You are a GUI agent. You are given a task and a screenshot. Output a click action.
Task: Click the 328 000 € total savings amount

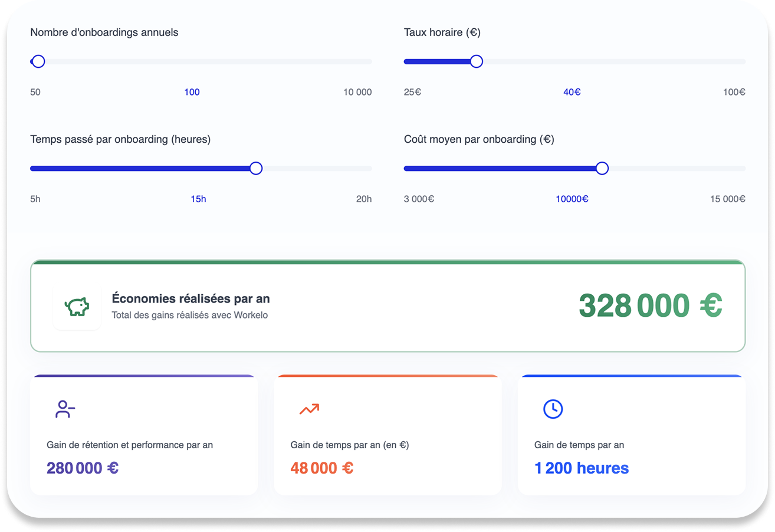pyautogui.click(x=651, y=306)
